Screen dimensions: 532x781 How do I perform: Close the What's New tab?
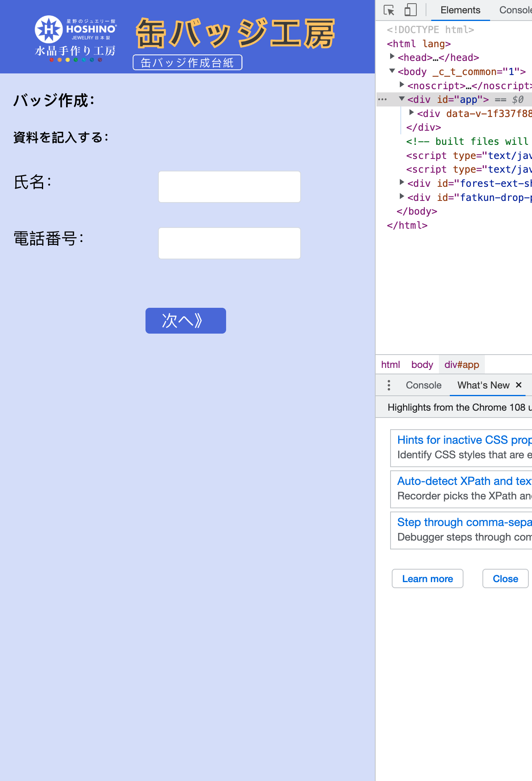[519, 385]
